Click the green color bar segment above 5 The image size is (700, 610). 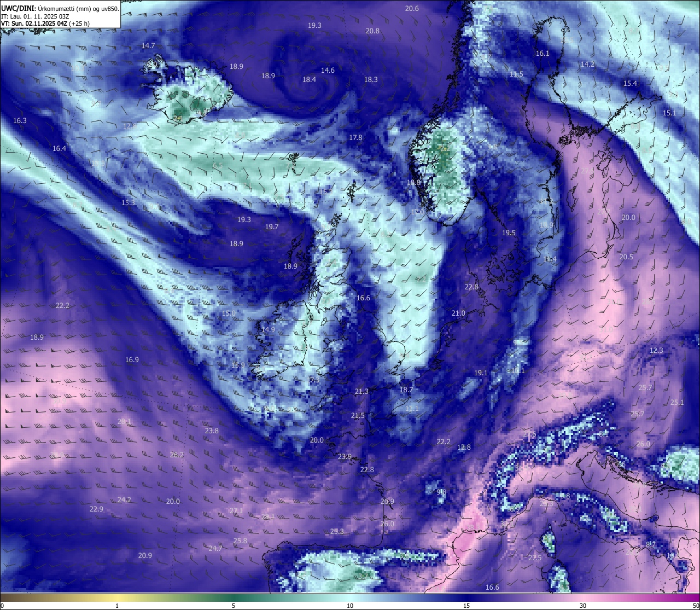point(234,597)
